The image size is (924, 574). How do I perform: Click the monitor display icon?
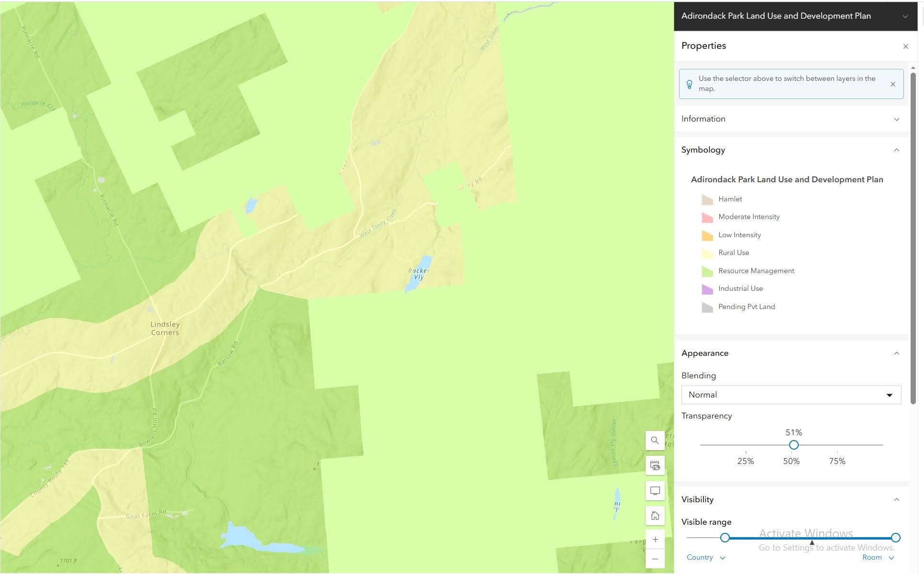click(655, 491)
